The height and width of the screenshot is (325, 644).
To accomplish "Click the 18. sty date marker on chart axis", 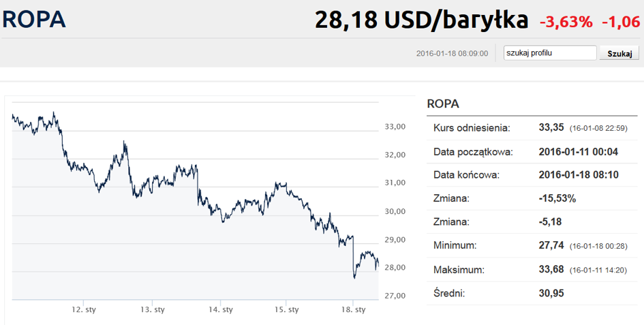I will [353, 310].
